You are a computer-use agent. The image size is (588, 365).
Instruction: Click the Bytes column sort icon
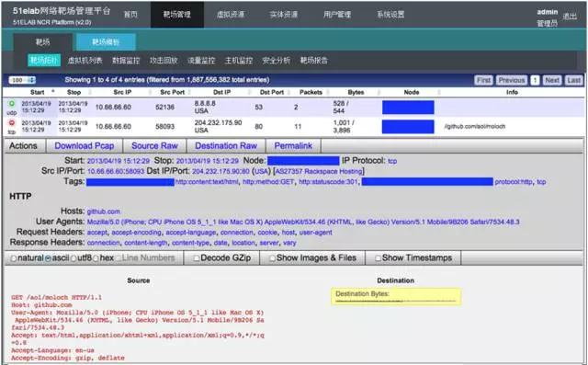point(379,92)
